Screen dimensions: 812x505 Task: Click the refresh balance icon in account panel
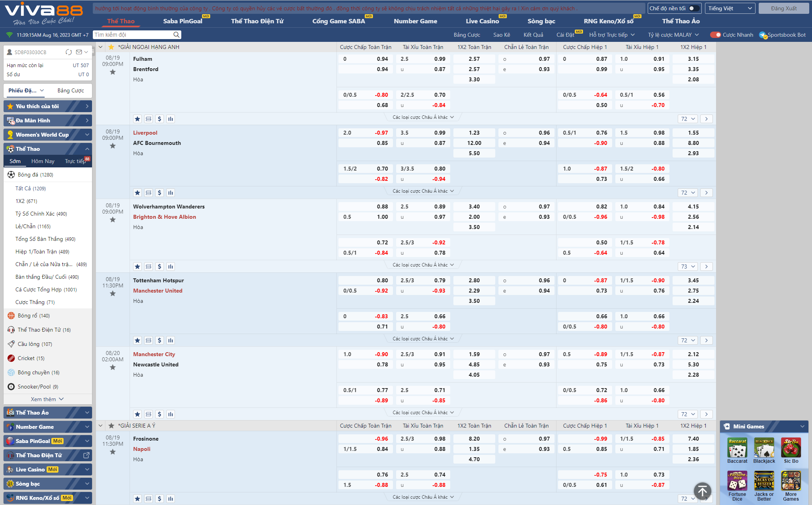tap(69, 52)
